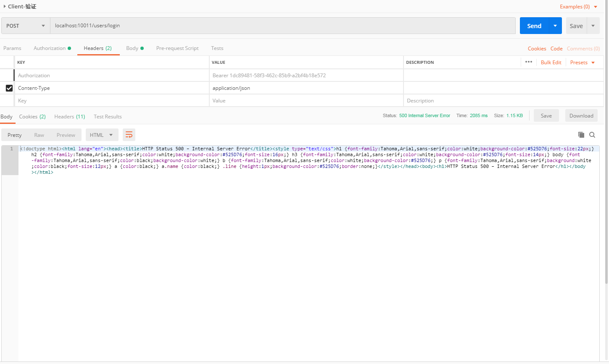Click the 1.15 KB response size
Viewport: 609px width, 364px height.
(514, 115)
